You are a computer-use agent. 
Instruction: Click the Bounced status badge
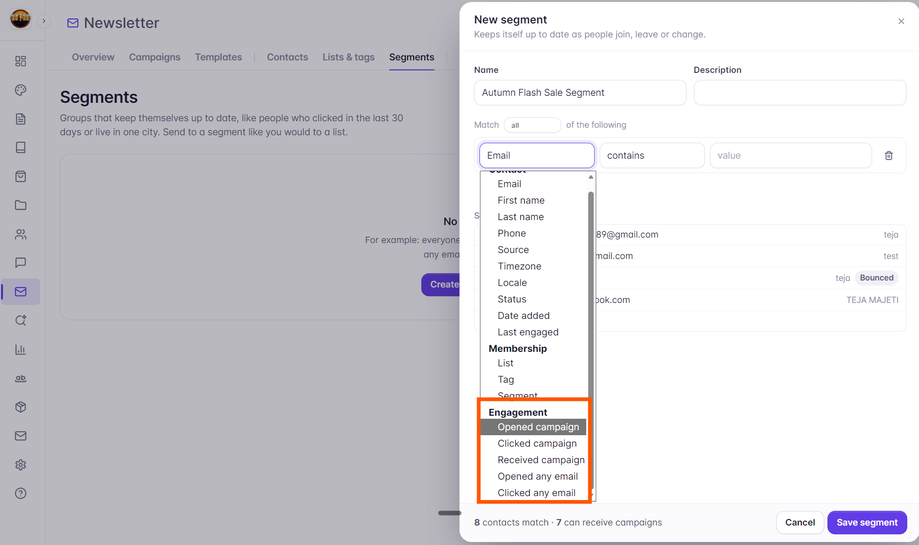click(x=876, y=278)
